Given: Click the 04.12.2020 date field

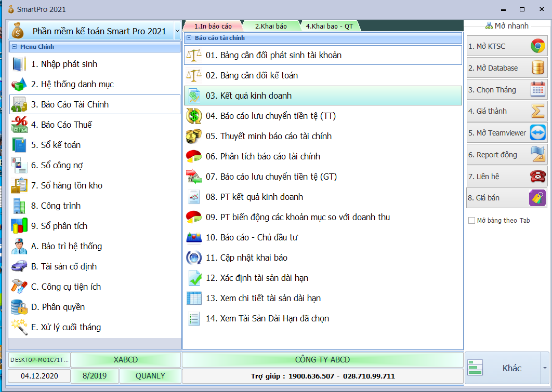Looking at the screenshot, I should (39, 376).
